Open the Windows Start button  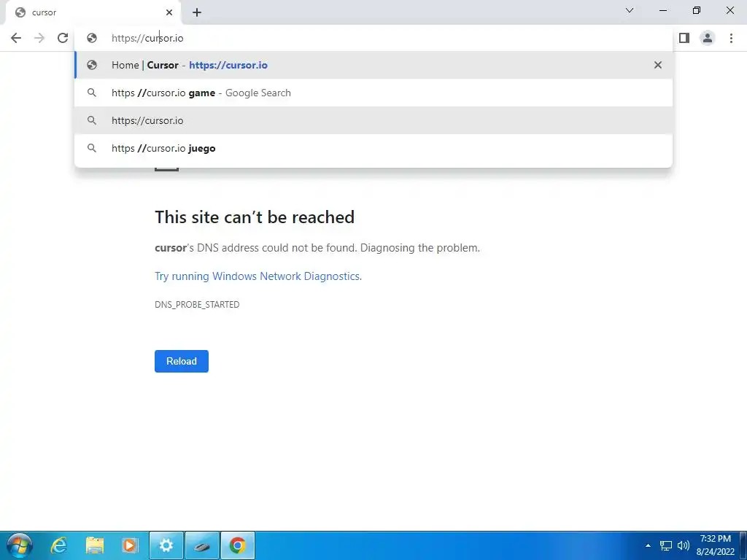(x=19, y=545)
